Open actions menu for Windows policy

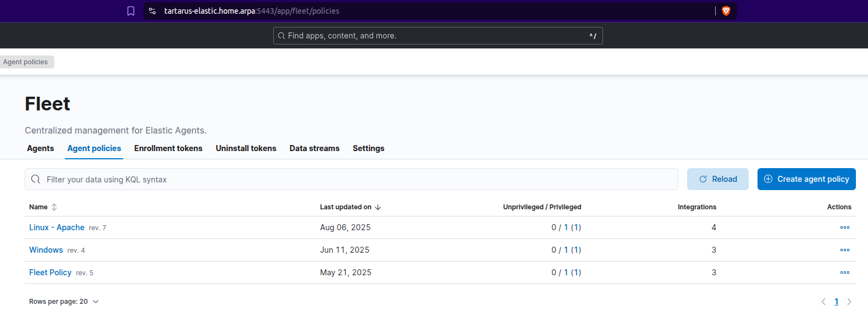pos(844,250)
